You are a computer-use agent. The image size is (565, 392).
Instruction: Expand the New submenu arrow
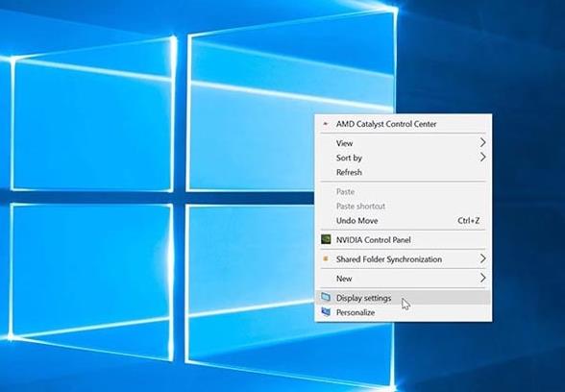click(x=482, y=278)
